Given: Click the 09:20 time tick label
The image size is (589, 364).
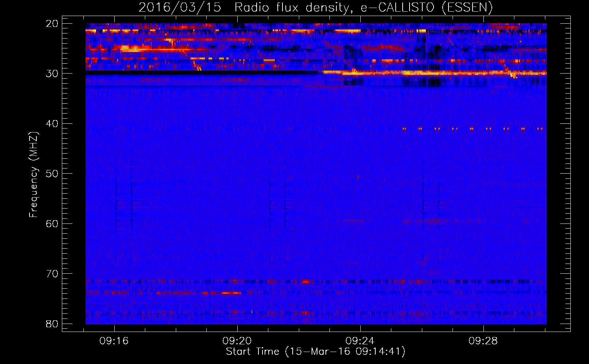Looking at the screenshot, I should (x=237, y=341).
